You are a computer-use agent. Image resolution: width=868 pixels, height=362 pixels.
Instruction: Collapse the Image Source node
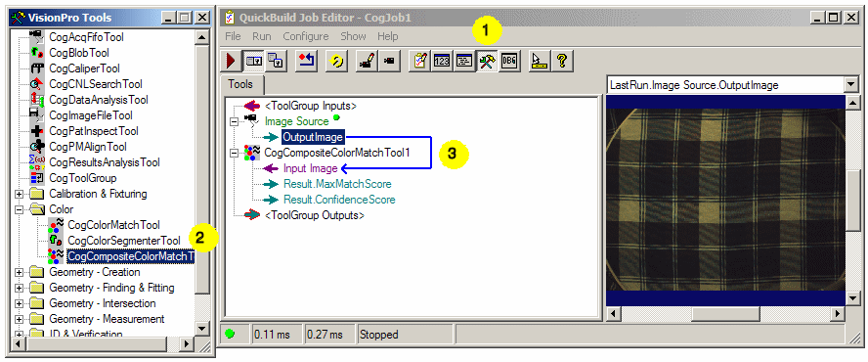(235, 121)
